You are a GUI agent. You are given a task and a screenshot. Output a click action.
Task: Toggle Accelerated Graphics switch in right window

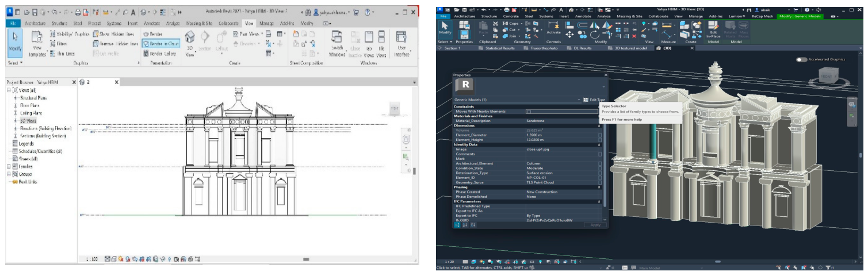[x=801, y=59]
